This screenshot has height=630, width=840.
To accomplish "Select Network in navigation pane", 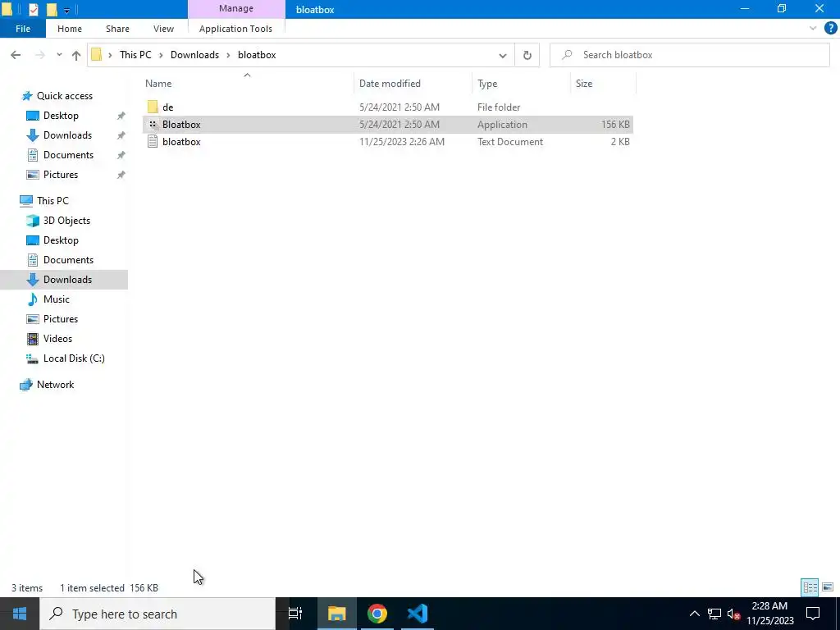I will click(x=55, y=385).
